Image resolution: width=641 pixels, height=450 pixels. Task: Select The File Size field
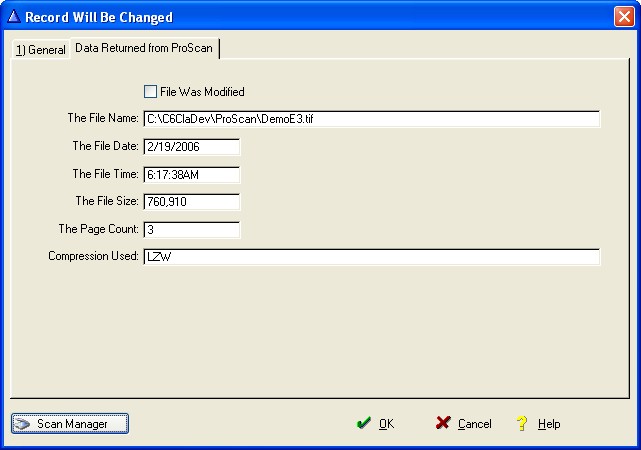coord(191,201)
